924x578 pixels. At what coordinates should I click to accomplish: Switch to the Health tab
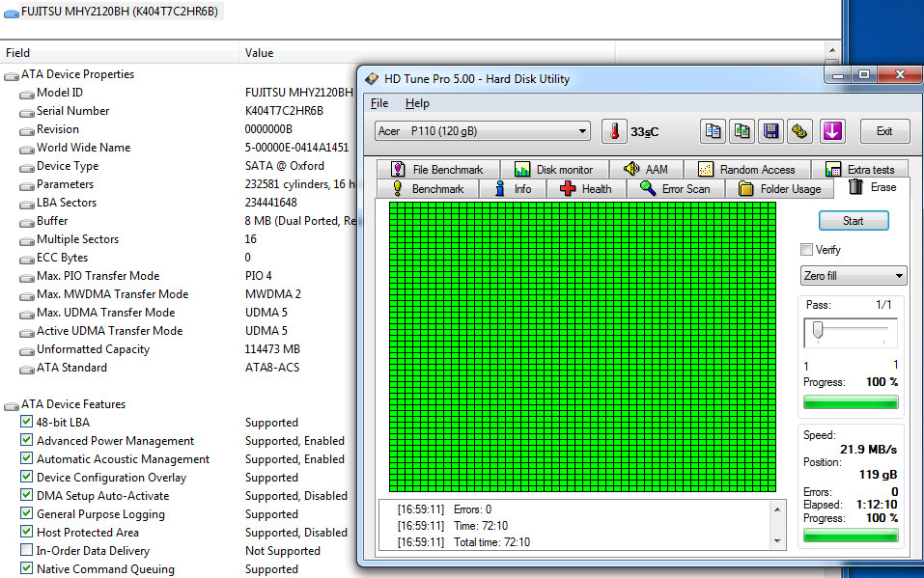(x=586, y=189)
